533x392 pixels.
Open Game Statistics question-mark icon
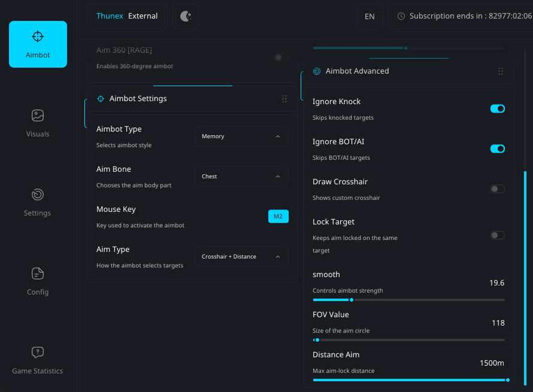pyautogui.click(x=38, y=353)
